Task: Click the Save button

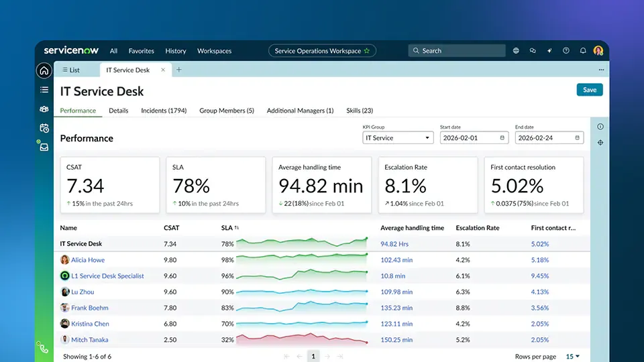Action: [x=590, y=90]
